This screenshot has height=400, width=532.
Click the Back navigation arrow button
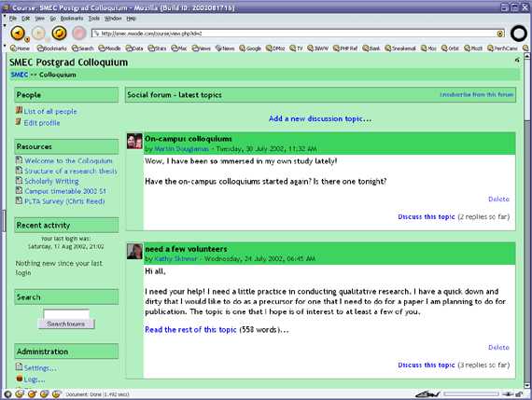click(17, 34)
